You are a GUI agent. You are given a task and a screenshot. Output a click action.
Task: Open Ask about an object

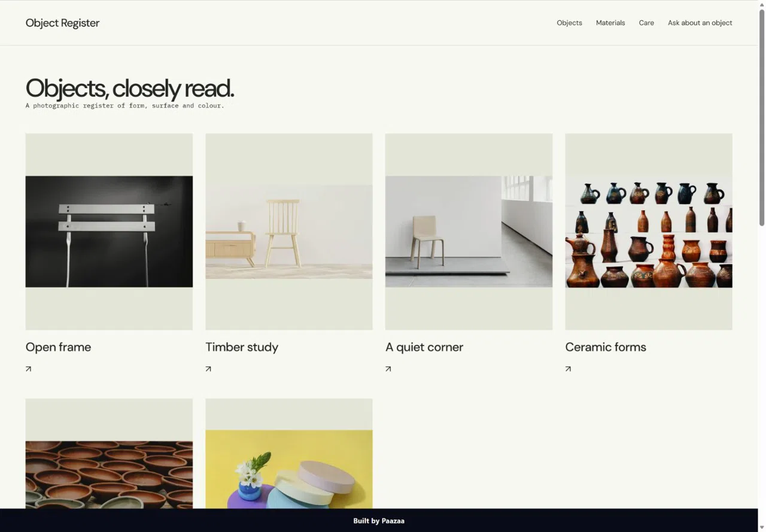point(700,23)
